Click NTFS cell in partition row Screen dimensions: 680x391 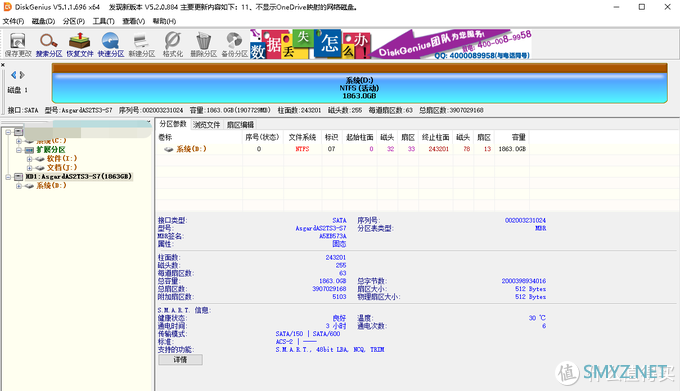click(x=302, y=149)
